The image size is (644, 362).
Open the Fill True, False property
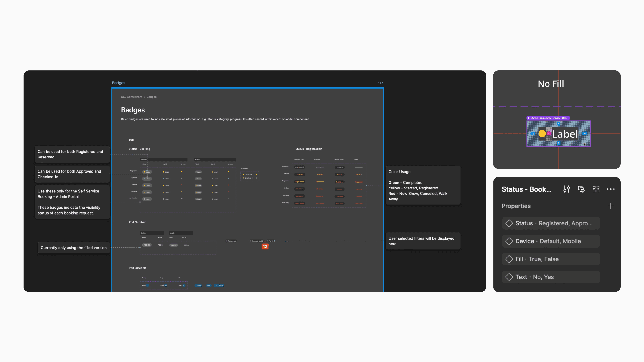tap(551, 259)
